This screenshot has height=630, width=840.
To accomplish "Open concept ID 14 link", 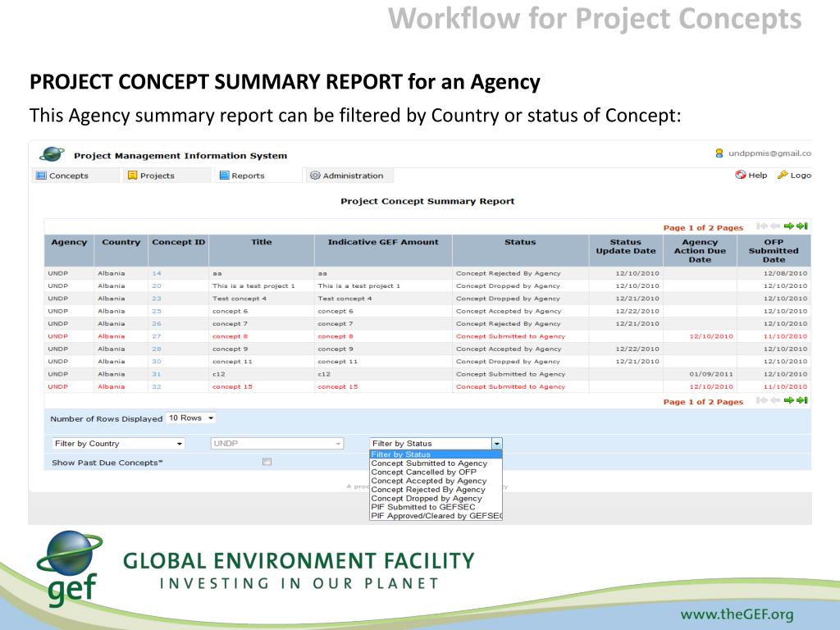I will (x=157, y=273).
